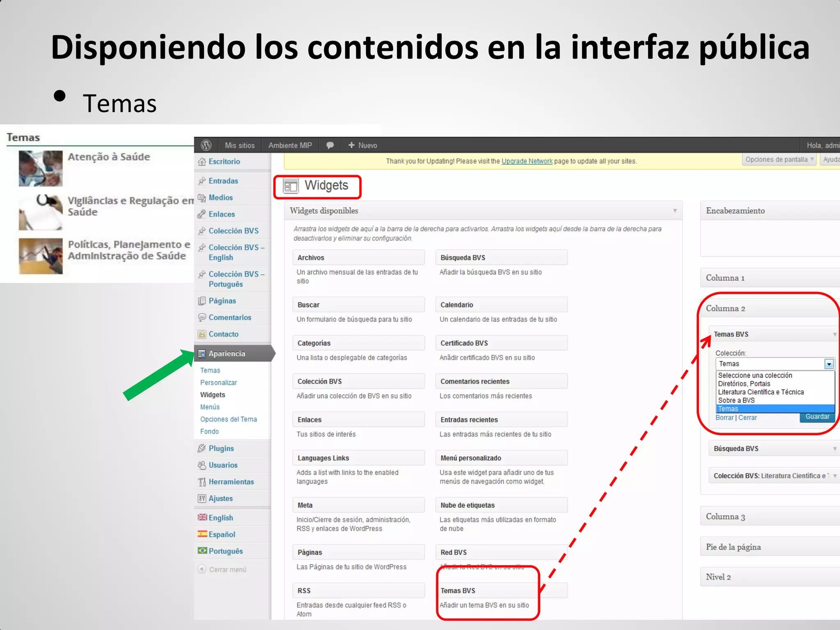The image size is (840, 630).
Task: Click the Español Spain flag icon
Action: pos(202,534)
